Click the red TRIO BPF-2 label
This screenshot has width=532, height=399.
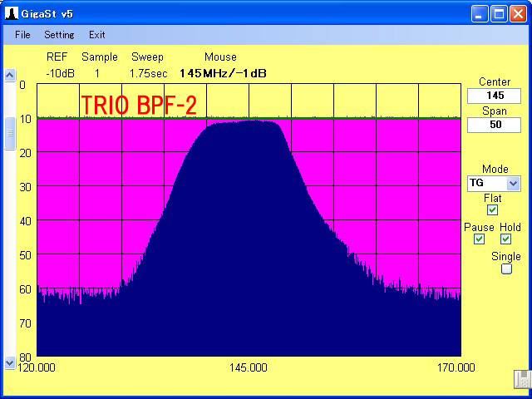tap(139, 105)
